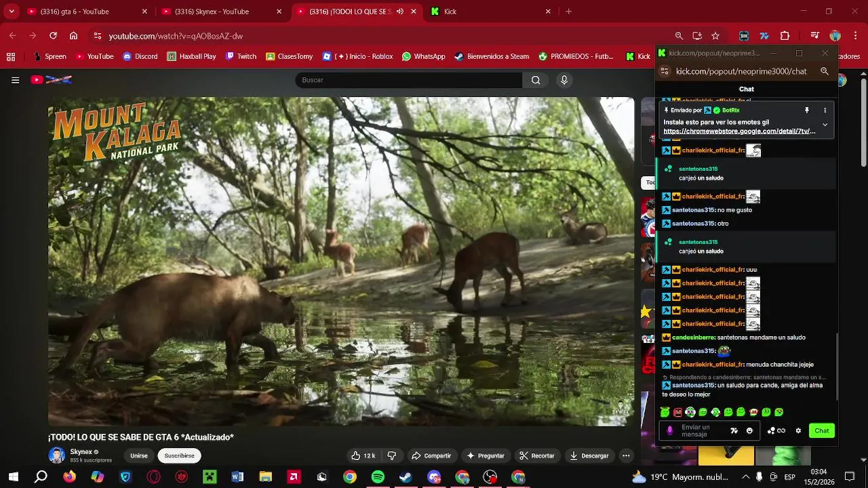Open media control icon in browser toolbar
Screen dimensions: 868x488
pos(815,36)
